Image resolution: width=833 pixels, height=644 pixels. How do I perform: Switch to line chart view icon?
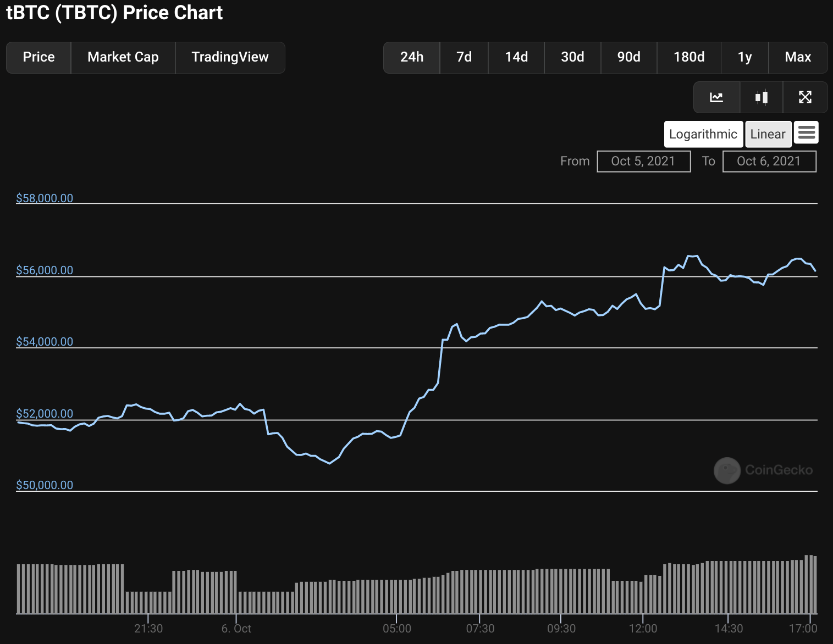click(716, 97)
